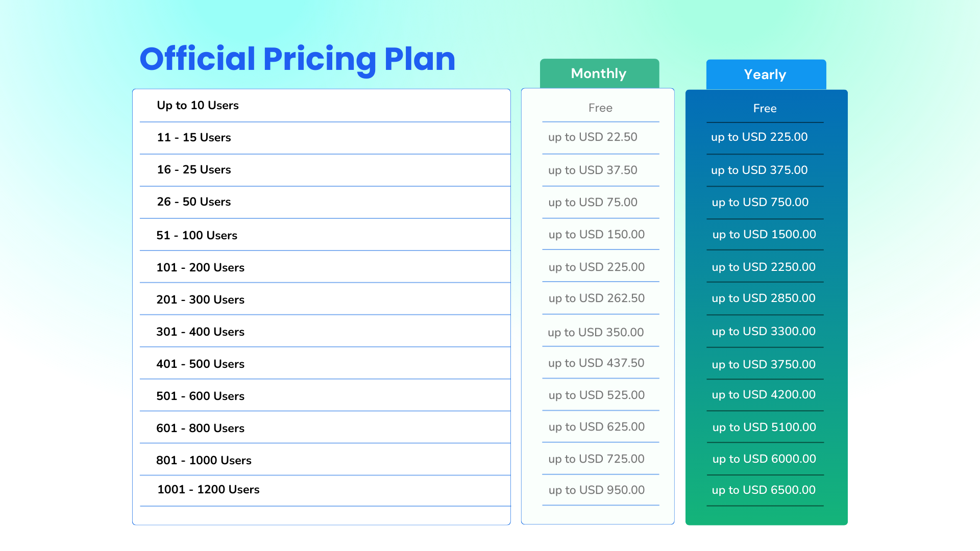
Task: Choose the 801 - 1000 Users row
Action: click(x=204, y=461)
